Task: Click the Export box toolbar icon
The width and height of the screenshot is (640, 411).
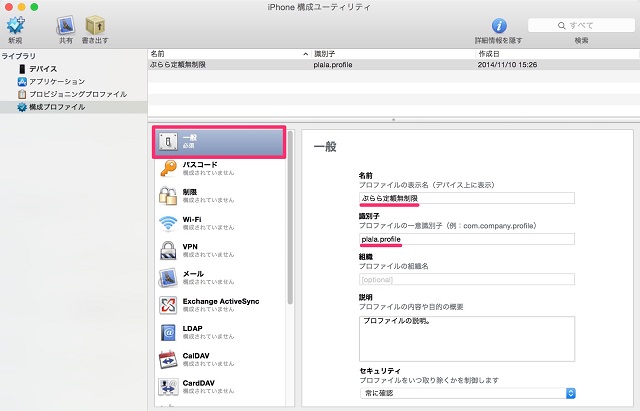Action: (x=95, y=26)
